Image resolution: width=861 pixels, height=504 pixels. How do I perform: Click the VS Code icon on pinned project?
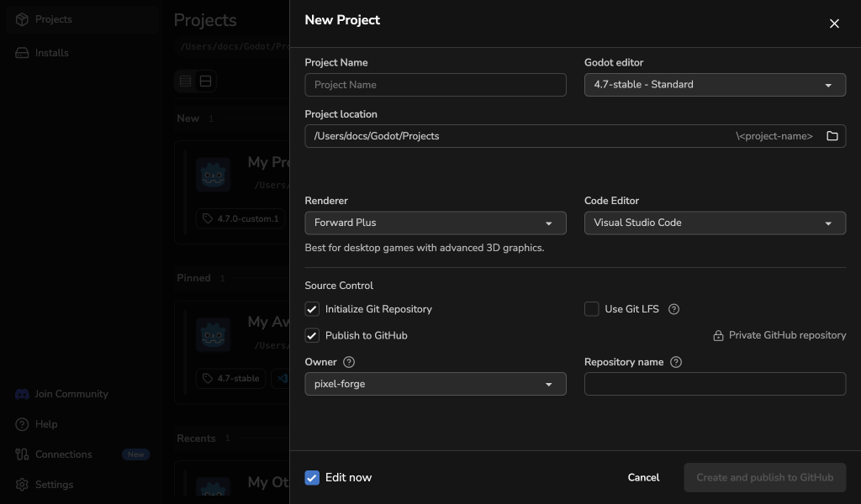(283, 378)
